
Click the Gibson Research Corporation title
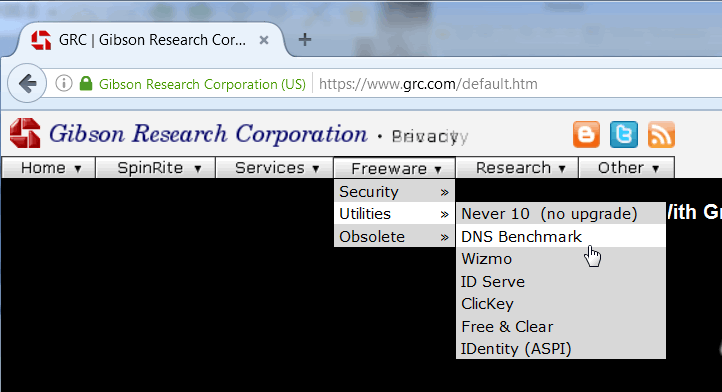[x=208, y=134]
